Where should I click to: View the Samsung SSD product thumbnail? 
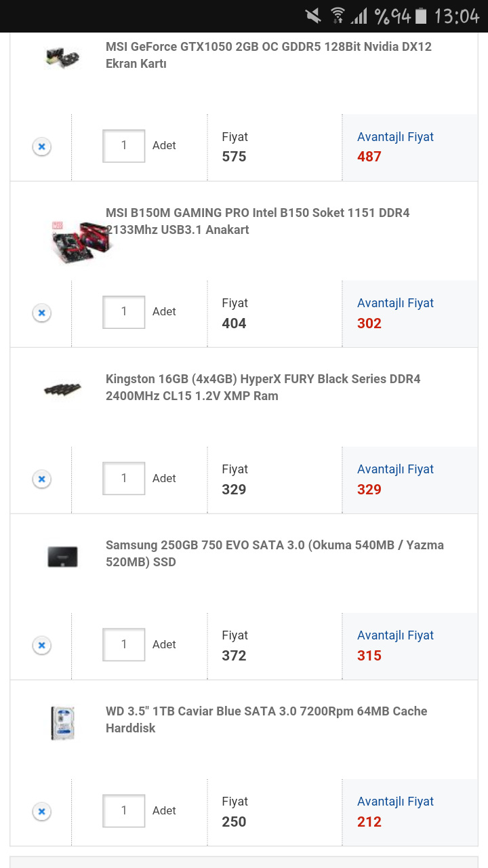[x=62, y=557]
